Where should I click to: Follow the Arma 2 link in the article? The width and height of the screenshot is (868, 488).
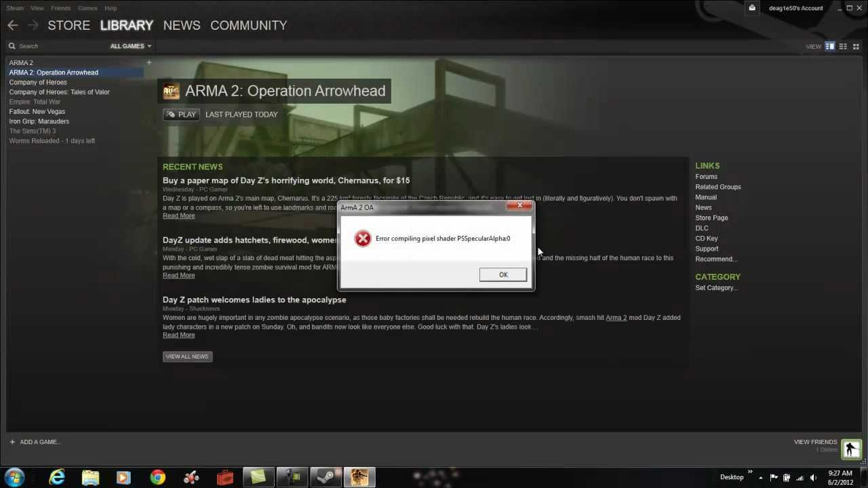coord(616,317)
